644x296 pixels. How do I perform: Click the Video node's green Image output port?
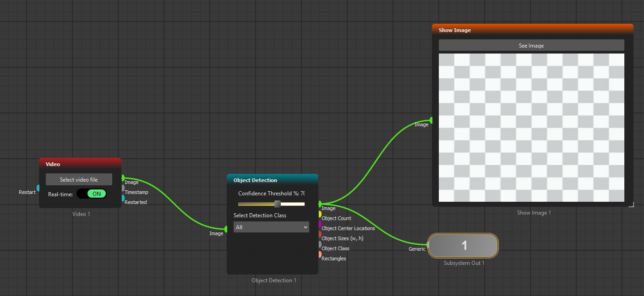click(123, 178)
